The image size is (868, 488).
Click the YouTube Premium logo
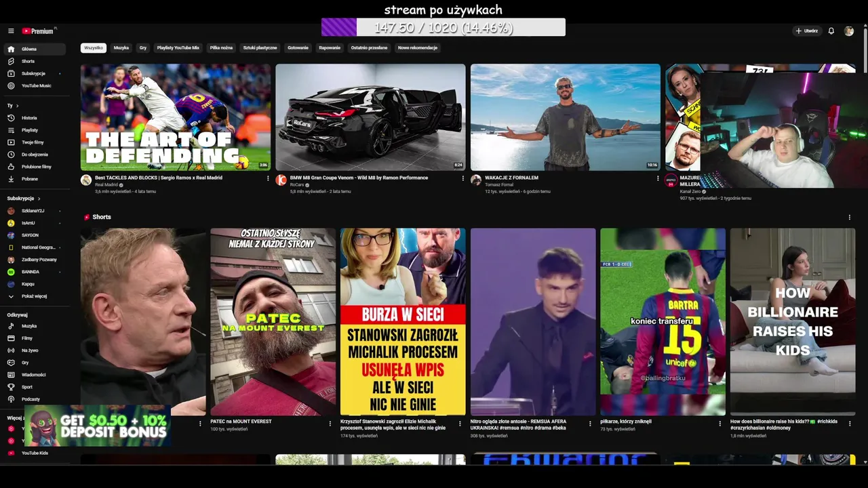tap(39, 31)
